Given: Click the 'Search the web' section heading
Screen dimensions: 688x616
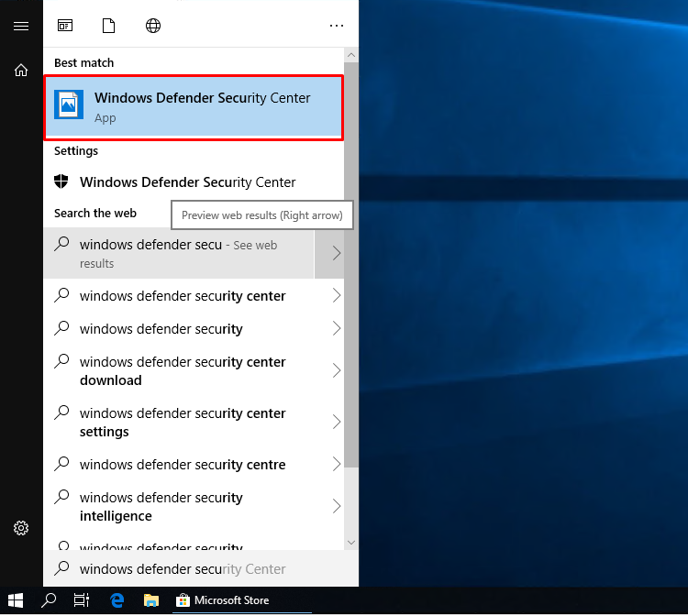Looking at the screenshot, I should point(95,213).
